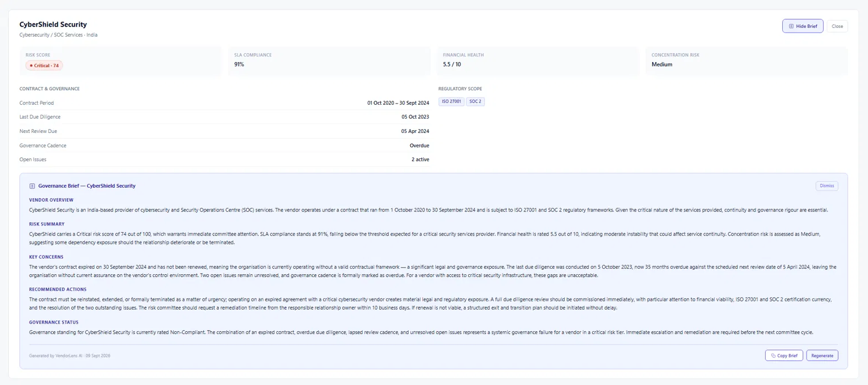Image resolution: width=868 pixels, height=385 pixels.
Task: Click the '2 active' open issues value
Action: 420,160
